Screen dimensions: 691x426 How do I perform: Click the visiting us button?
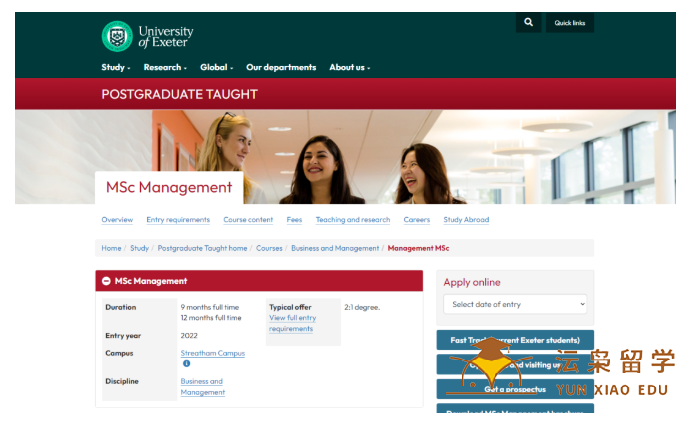click(515, 364)
